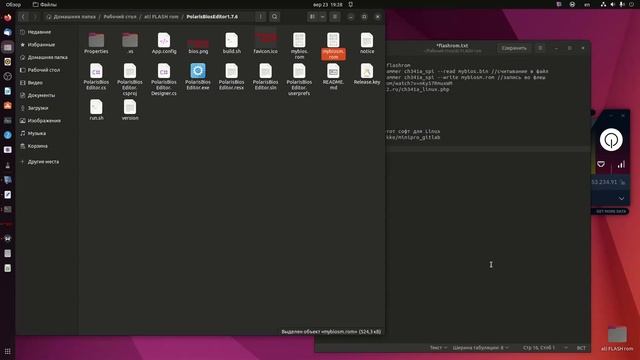Open the text editor hamburger menu
Screen dimensions: 640x360
540,48
